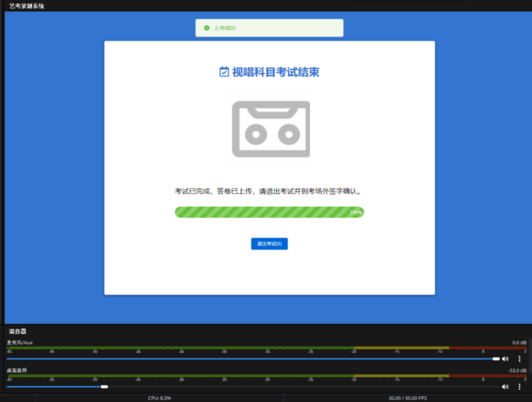Viewport: 532px width, 402px height.
Task: Click green checkmark in 上传成功 notification
Action: click(x=207, y=28)
